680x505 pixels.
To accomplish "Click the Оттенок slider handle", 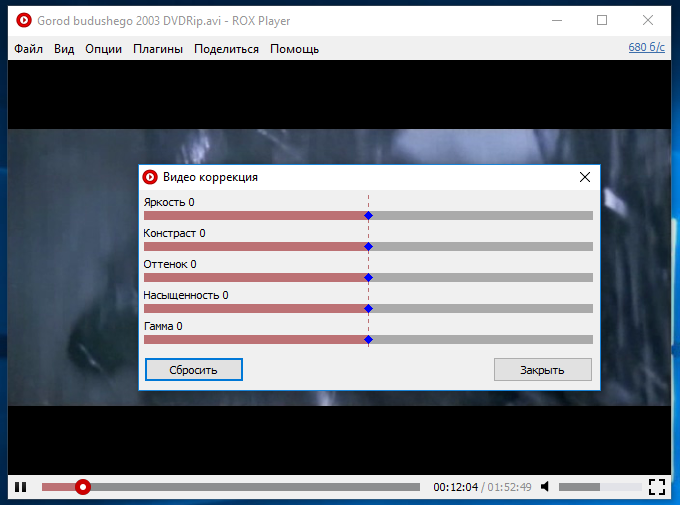I will tap(368, 278).
